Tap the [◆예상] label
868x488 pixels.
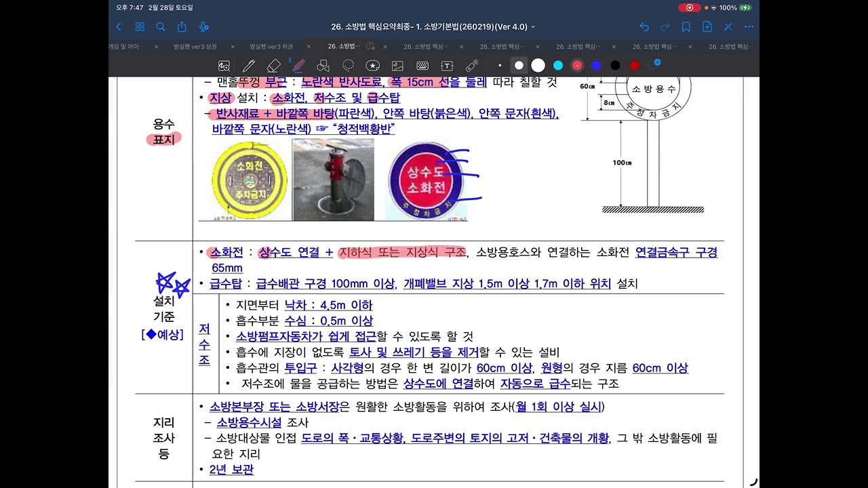point(163,334)
